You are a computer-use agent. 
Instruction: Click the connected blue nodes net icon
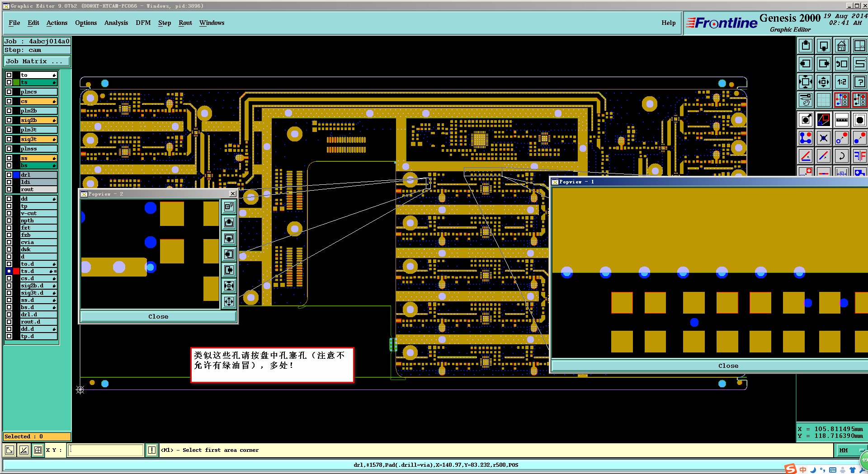click(x=806, y=138)
